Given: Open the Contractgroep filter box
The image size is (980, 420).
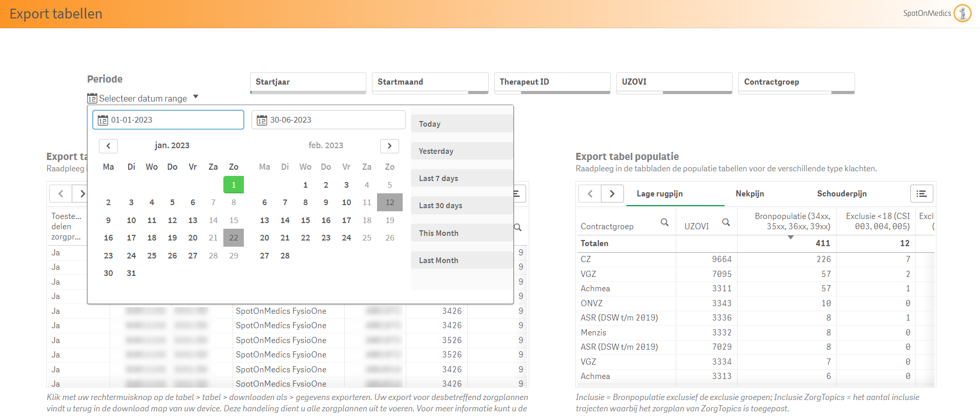Looking at the screenshot, I should (x=796, y=82).
